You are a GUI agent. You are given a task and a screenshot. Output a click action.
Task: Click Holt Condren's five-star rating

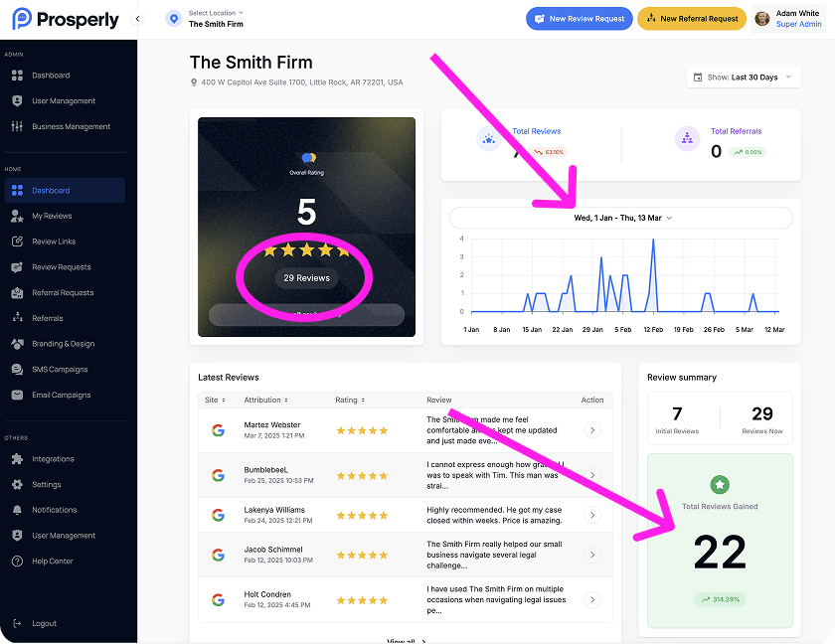pyautogui.click(x=362, y=600)
